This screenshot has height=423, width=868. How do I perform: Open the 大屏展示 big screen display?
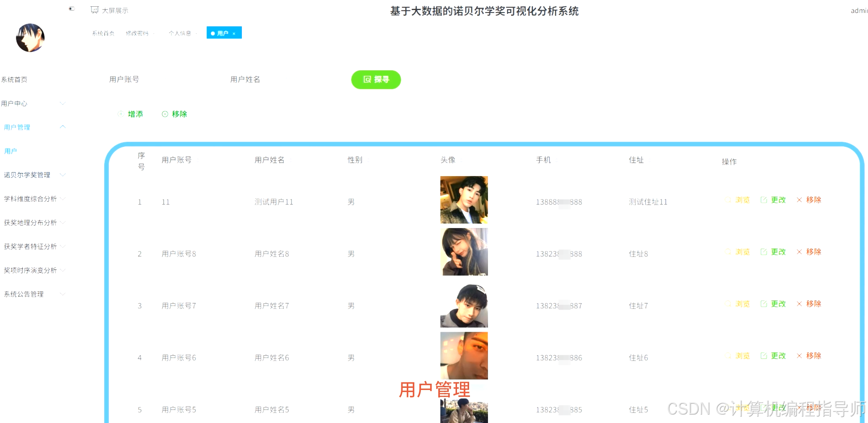pyautogui.click(x=110, y=10)
